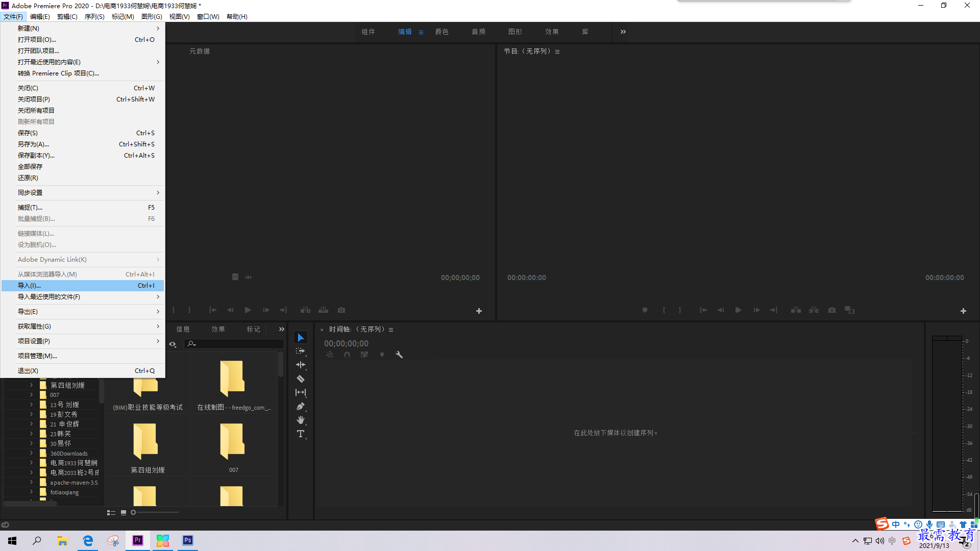Switch to 颜色 workspace
Image resolution: width=980 pixels, height=551 pixels.
[x=442, y=32]
